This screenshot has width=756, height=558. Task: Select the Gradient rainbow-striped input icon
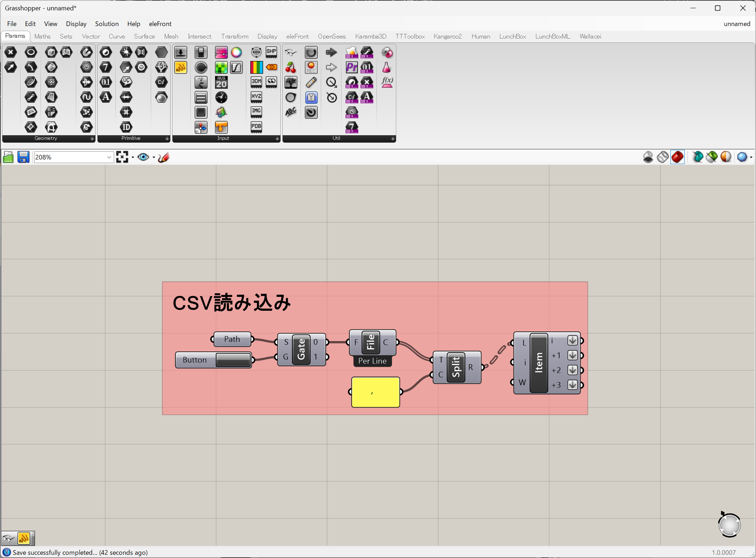(x=256, y=67)
